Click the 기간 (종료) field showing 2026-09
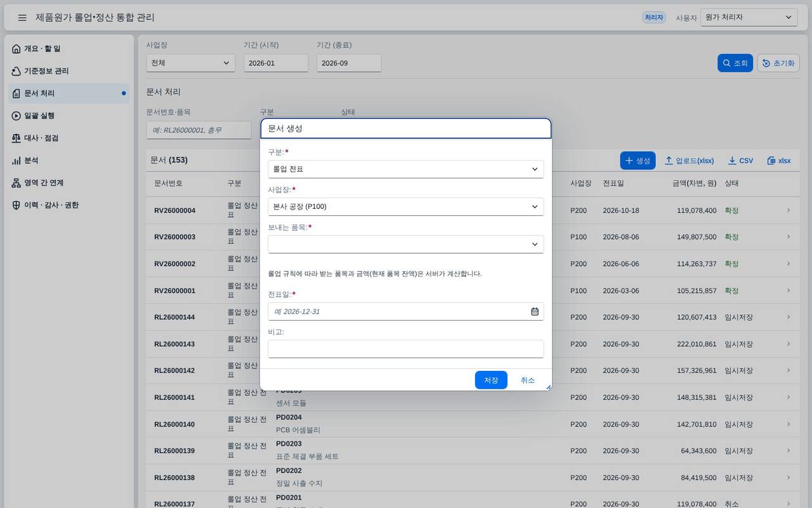This screenshot has width=812, height=508. pyautogui.click(x=349, y=63)
